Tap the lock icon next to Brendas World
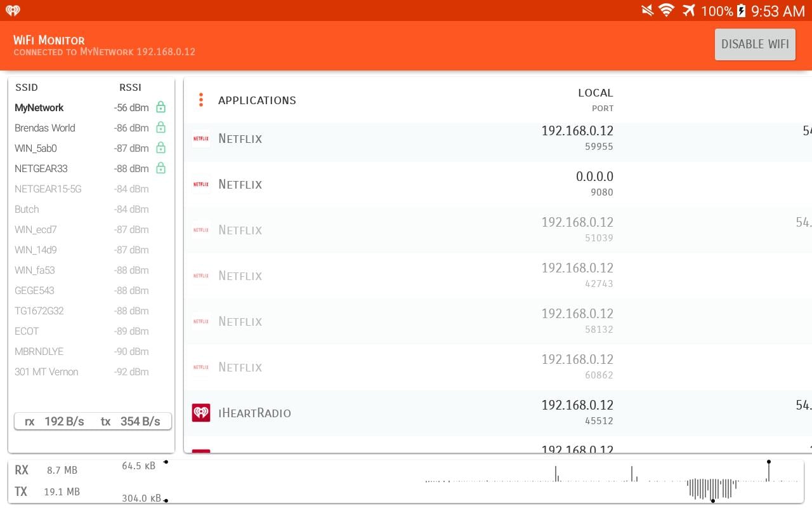The image size is (812, 508). [160, 127]
